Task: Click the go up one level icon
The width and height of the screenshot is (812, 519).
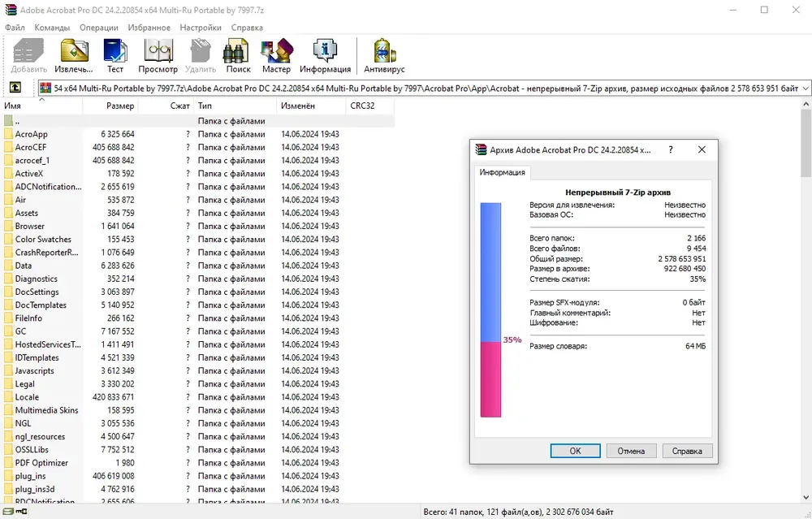Action: point(15,88)
